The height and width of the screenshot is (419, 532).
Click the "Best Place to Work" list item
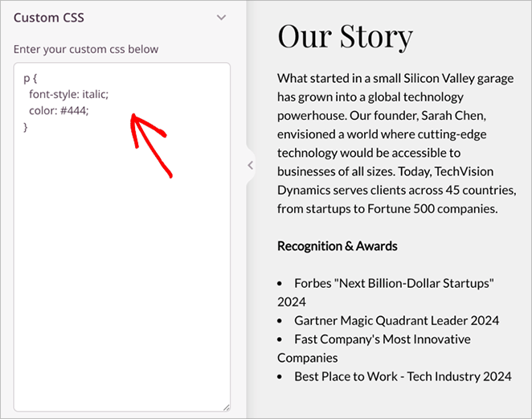pos(403,376)
